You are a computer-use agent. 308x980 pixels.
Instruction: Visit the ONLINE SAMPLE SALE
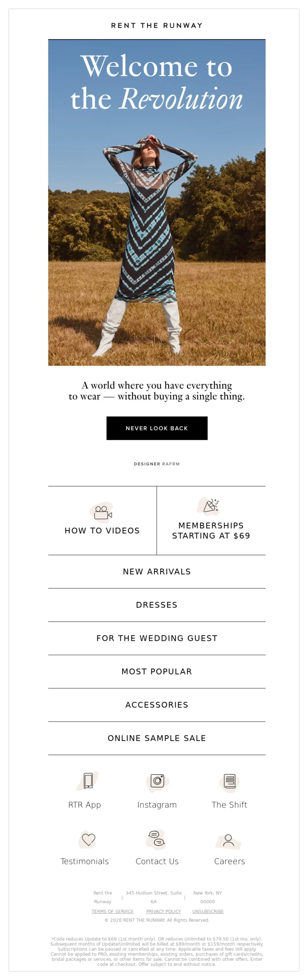pyautogui.click(x=157, y=738)
